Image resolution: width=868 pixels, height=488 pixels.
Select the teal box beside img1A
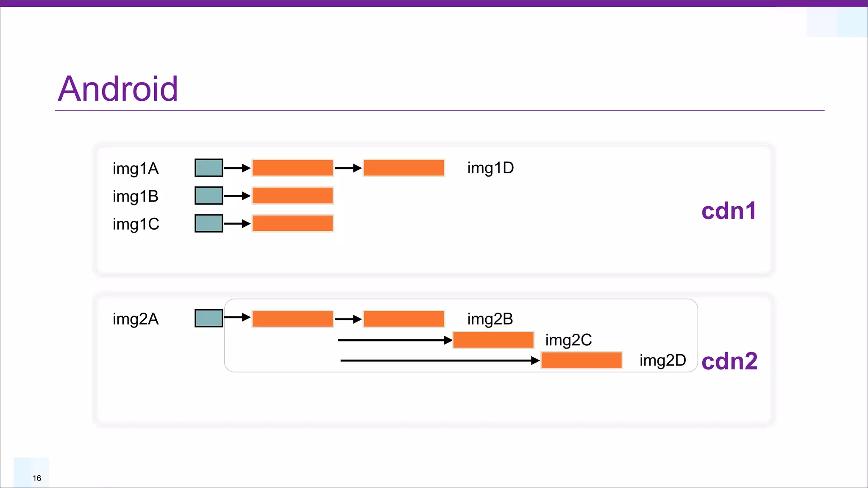(209, 168)
